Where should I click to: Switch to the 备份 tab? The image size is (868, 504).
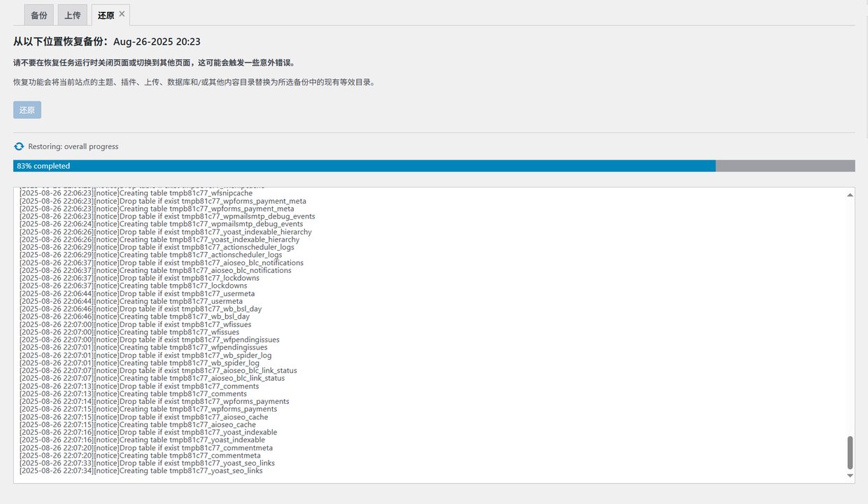[39, 15]
